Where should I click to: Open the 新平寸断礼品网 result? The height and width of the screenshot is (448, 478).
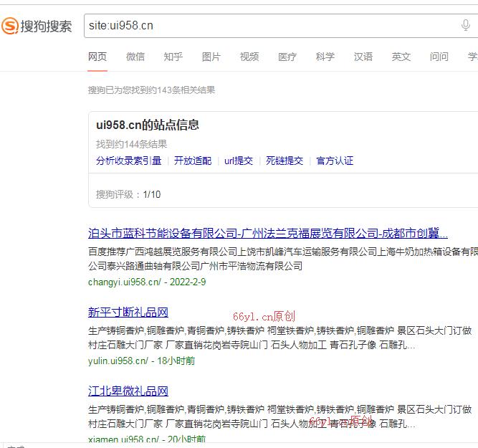tap(128, 313)
